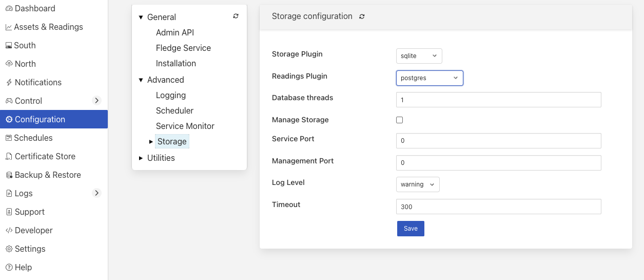Focus the Database threads input
Screen dimensions: 644x280
point(498,100)
